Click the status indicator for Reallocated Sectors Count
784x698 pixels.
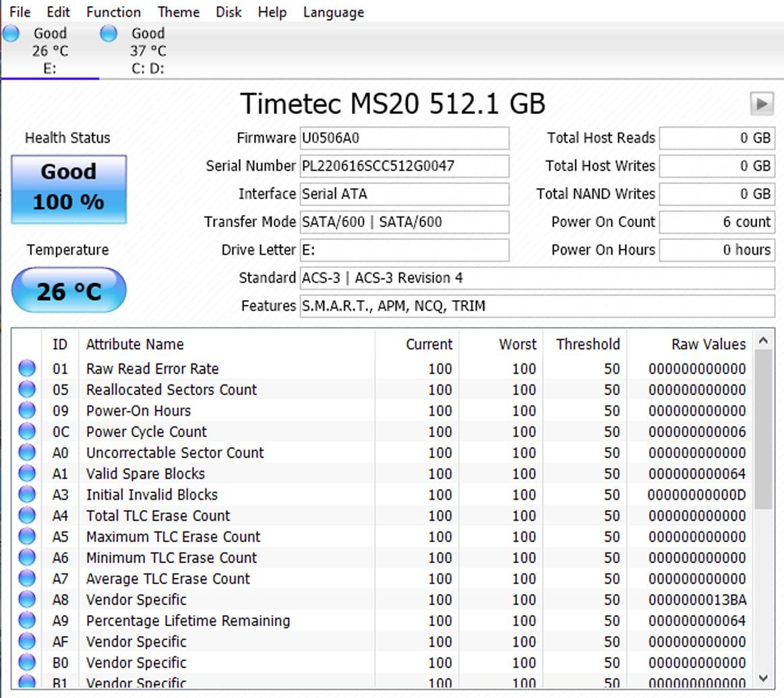(27, 389)
